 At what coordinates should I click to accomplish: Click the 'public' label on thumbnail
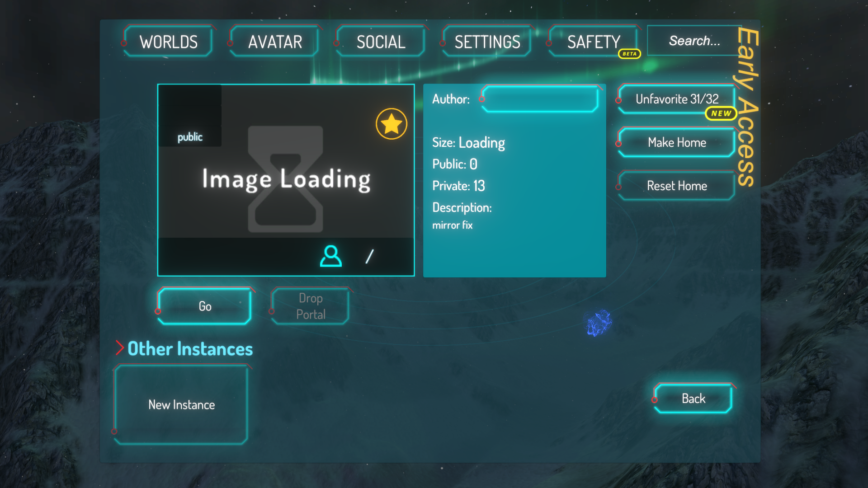(x=190, y=137)
